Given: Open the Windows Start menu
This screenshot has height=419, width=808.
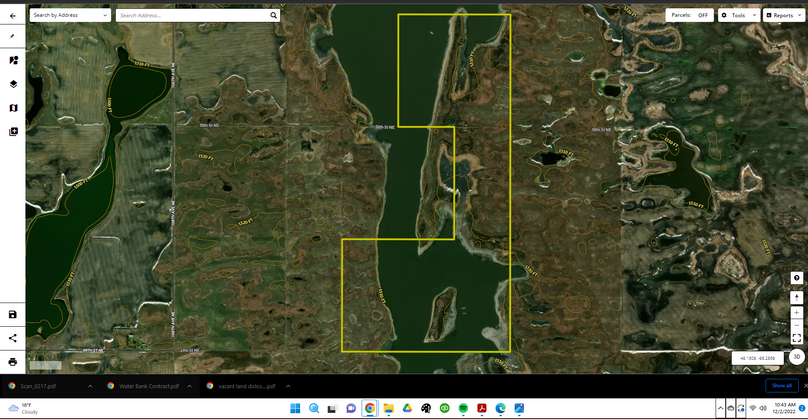Looking at the screenshot, I should (296, 408).
